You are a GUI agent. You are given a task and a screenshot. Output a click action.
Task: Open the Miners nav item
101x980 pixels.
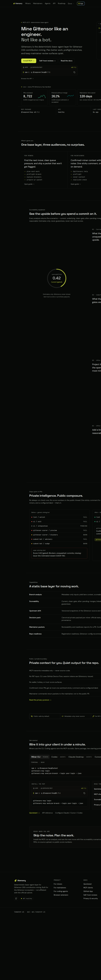(x=28, y=3)
